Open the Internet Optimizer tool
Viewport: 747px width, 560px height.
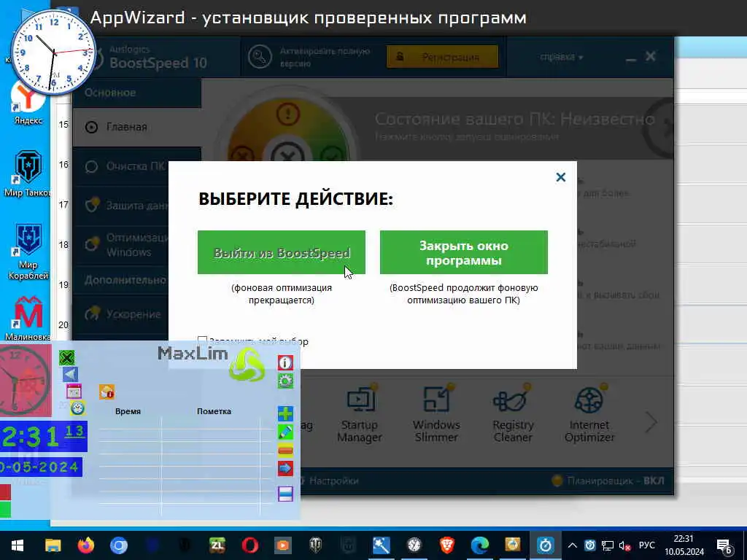[x=589, y=414]
